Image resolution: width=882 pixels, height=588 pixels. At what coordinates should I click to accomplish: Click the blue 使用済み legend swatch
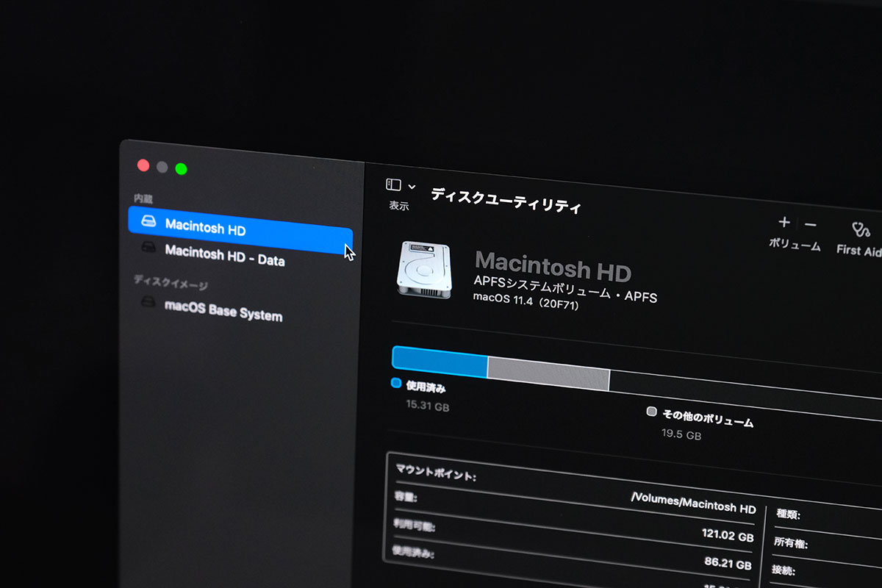(x=396, y=383)
